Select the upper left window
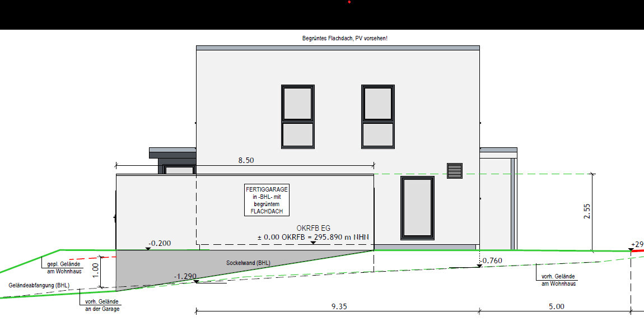644x321 pixels. point(297,116)
